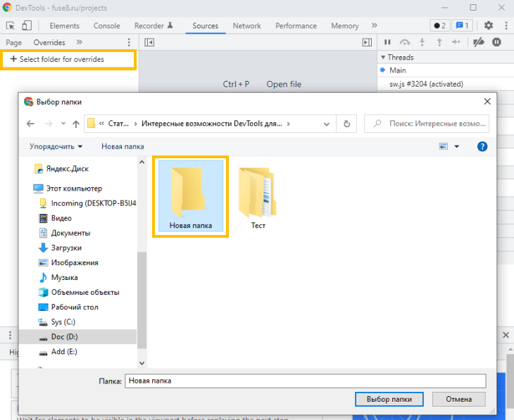Select the Тест folder thumbnail
The image size is (514, 420).
(x=258, y=197)
